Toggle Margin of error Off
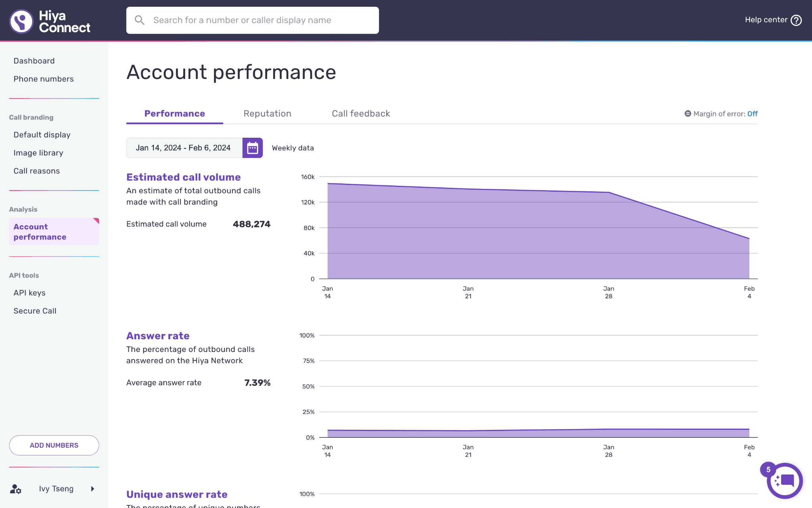812x508 pixels. [x=753, y=114]
